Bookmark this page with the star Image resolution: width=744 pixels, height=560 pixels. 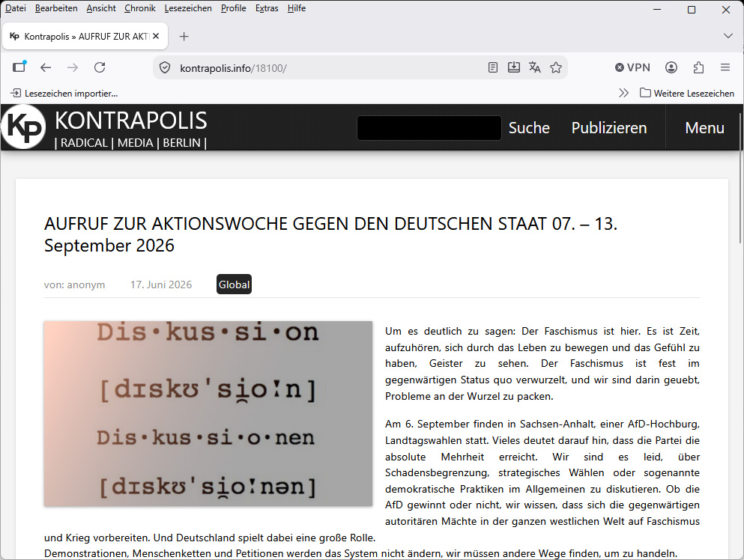click(x=556, y=68)
